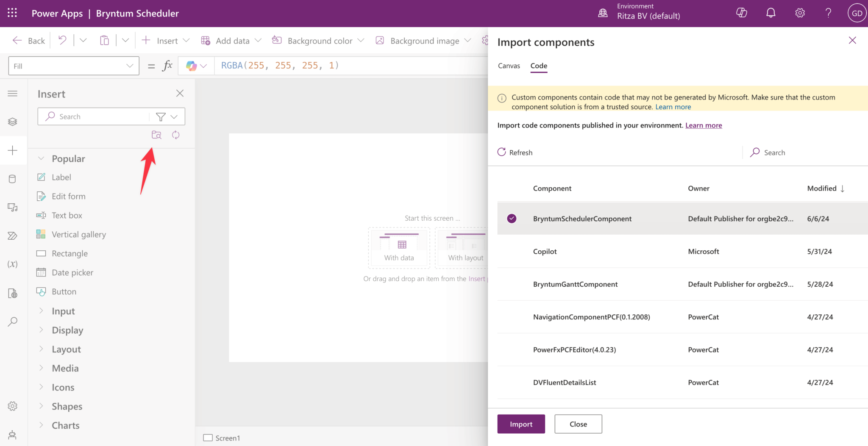The height and width of the screenshot is (446, 868).
Task: Click Search field in Import components
Action: pyautogui.click(x=805, y=152)
